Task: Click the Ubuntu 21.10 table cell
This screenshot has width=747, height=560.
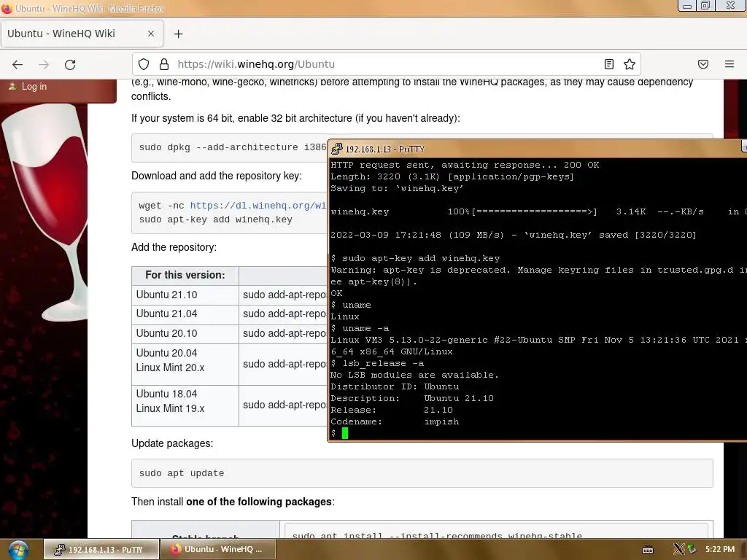Action: [x=185, y=295]
